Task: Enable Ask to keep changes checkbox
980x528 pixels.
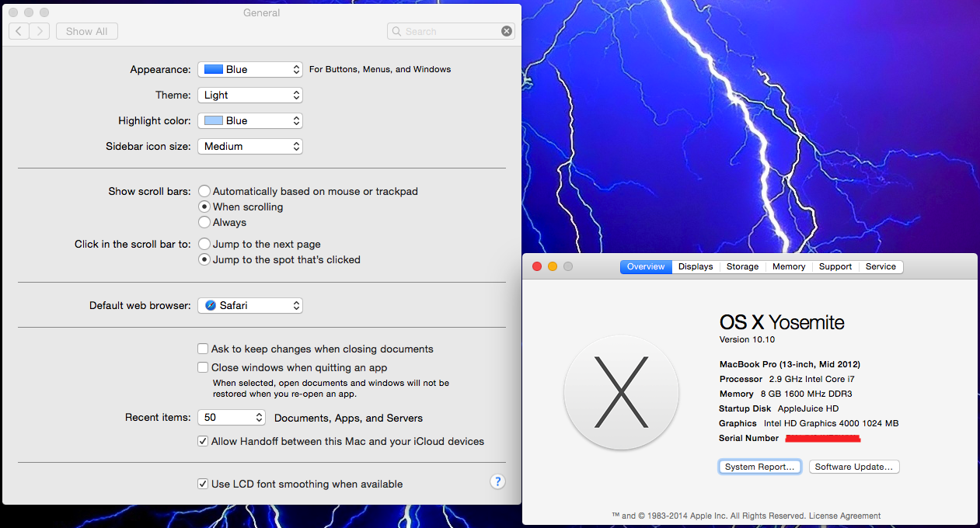Action: pyautogui.click(x=203, y=349)
